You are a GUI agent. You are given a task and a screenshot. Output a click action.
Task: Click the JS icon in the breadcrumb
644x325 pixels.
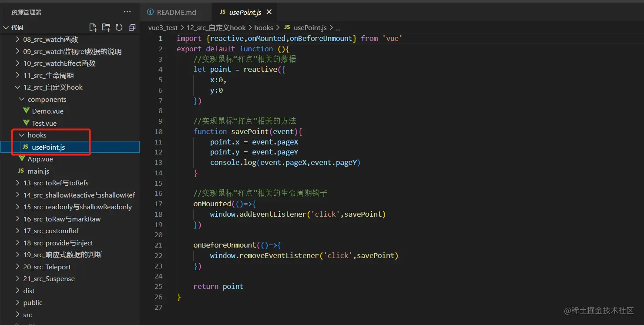(287, 27)
